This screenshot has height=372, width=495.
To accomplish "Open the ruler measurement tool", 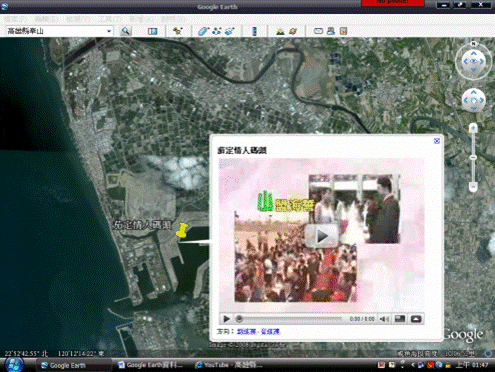I will tap(254, 31).
